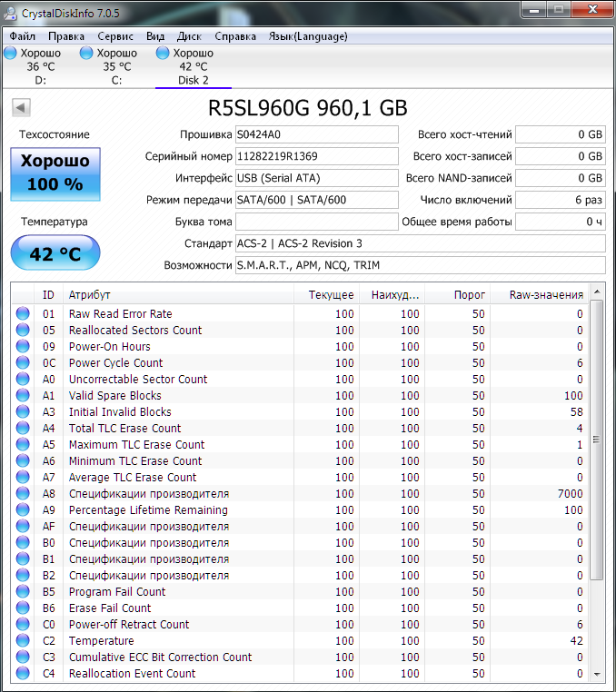Click the serial number field 11282219R1369
Image resolution: width=616 pixels, height=692 pixels.
[316, 156]
